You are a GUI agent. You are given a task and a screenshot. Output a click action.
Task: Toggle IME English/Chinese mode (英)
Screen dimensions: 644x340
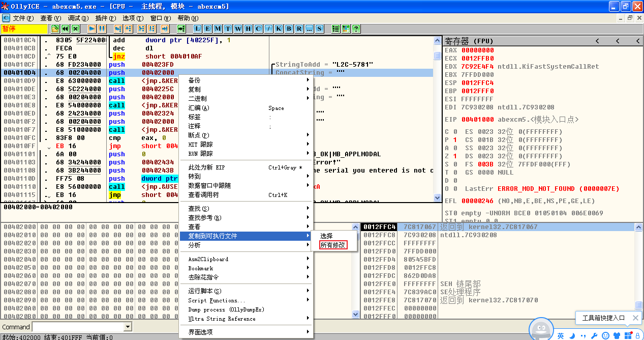[x=561, y=335]
